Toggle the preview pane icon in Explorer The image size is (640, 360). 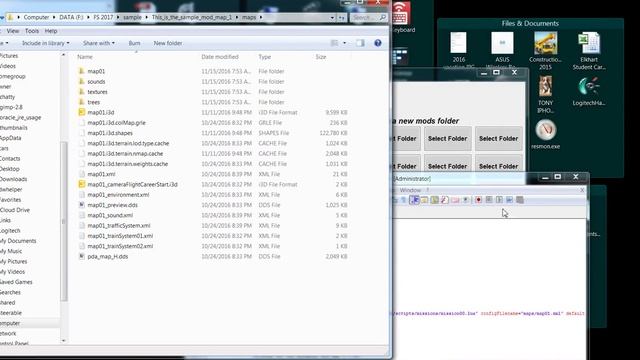(360, 43)
